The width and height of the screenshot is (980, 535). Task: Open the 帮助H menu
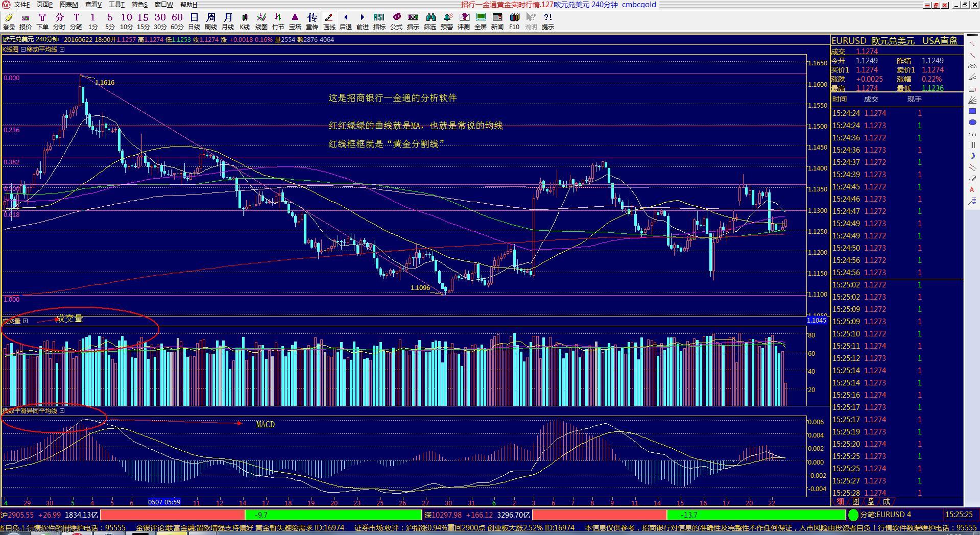click(188, 5)
